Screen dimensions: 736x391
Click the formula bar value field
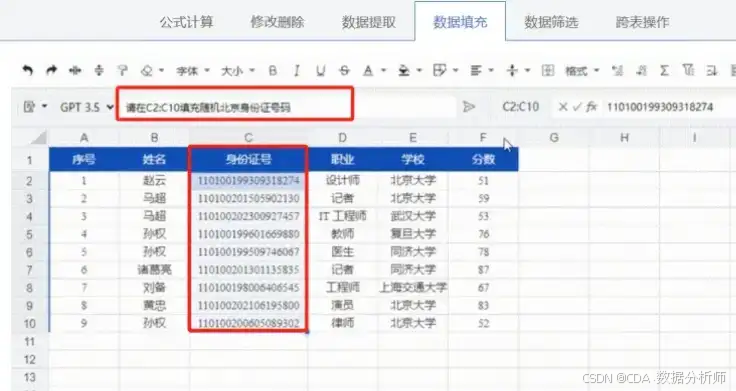pos(669,107)
